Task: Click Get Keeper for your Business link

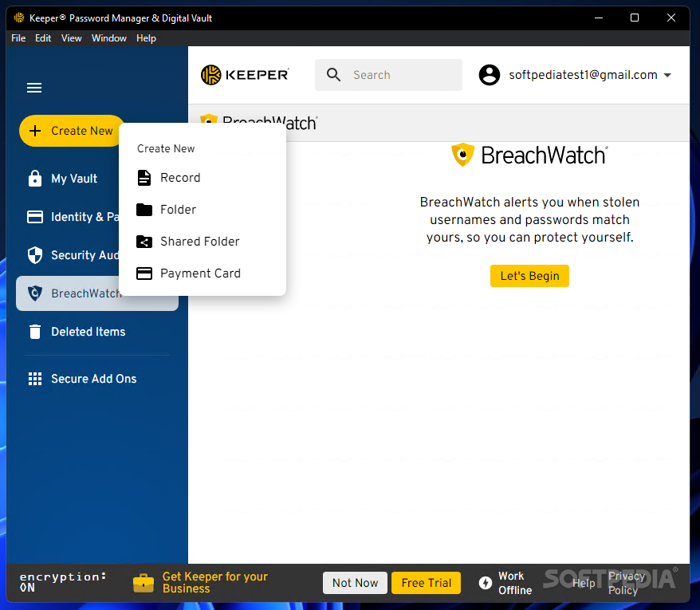Action: 214,582
